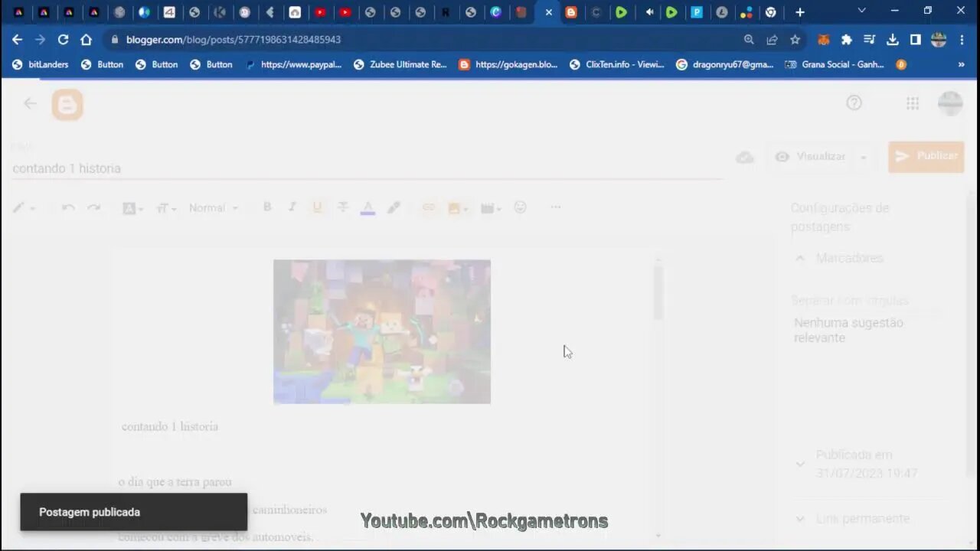Viewport: 980px width, 551px height.
Task: Open the gokagen.blo... bookmark
Action: [x=508, y=64]
